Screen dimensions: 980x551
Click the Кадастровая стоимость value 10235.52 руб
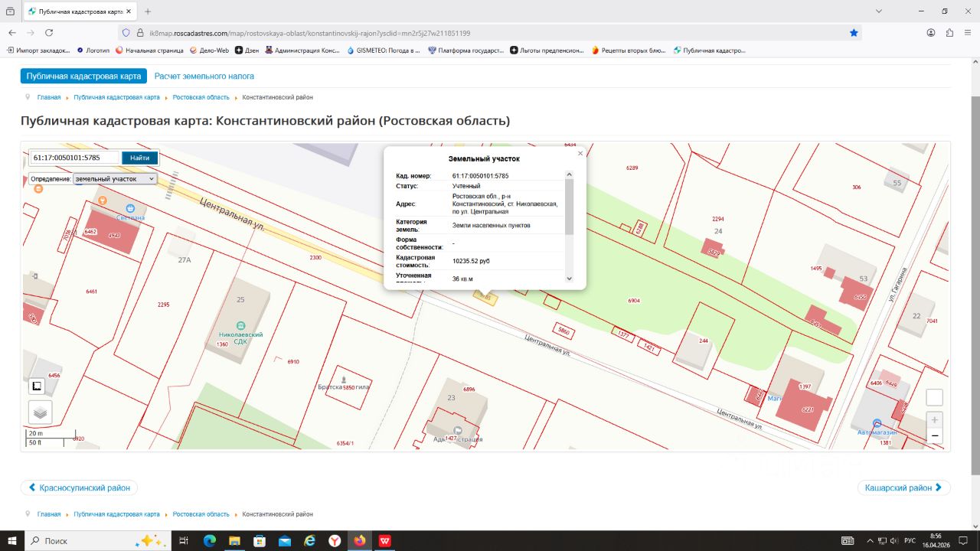pyautogui.click(x=471, y=261)
